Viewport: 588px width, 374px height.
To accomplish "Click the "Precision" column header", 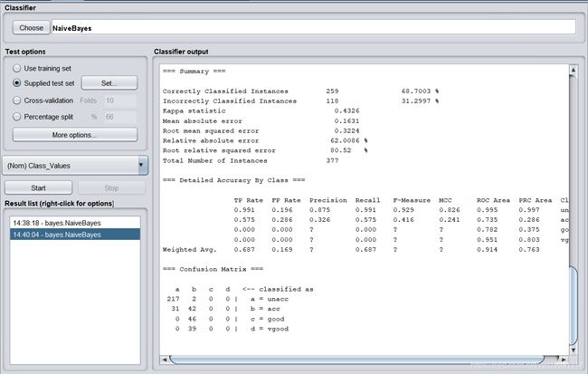I will [328, 200].
